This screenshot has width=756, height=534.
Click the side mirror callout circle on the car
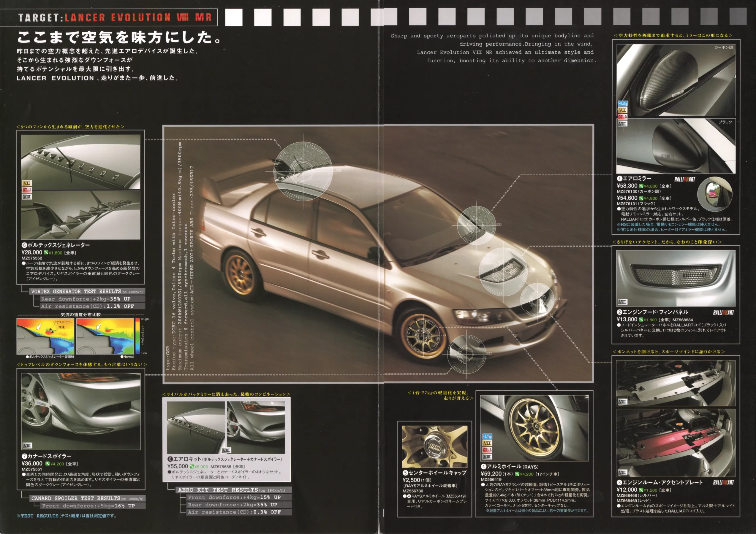coord(477,225)
